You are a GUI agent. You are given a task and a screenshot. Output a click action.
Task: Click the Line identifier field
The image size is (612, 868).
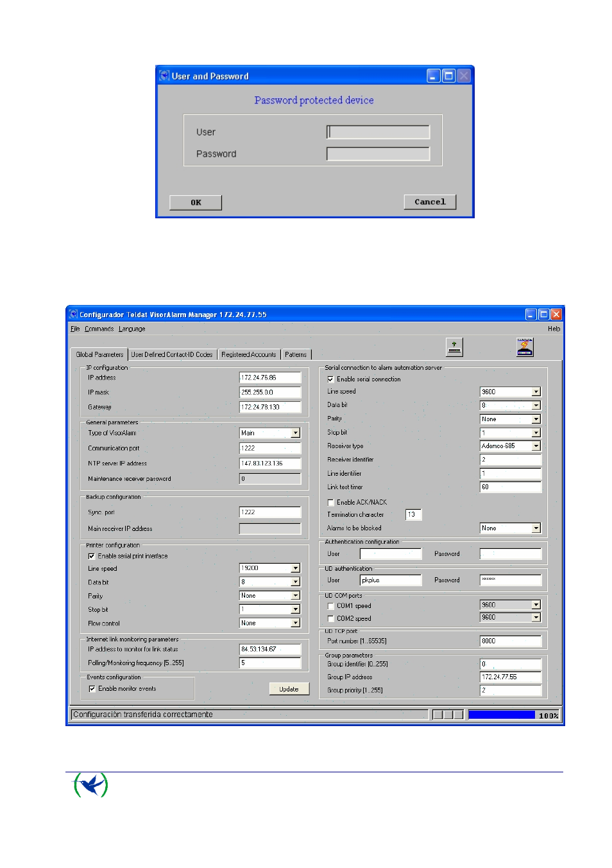click(x=511, y=474)
